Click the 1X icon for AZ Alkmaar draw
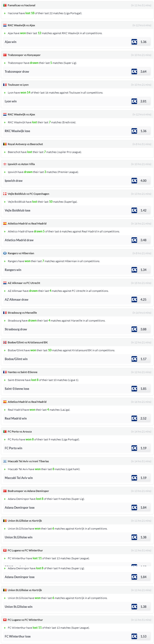154x644 pixels. [x=134, y=300]
